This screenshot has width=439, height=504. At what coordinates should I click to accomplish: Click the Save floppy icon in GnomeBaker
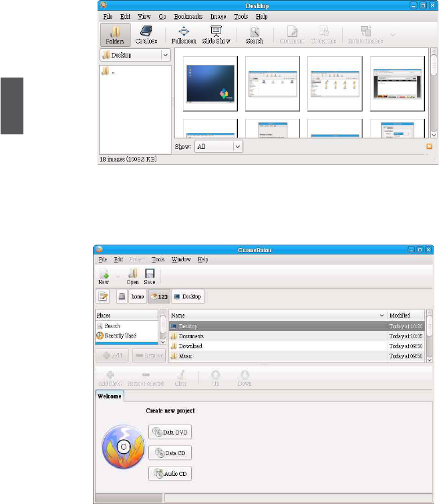(x=150, y=277)
